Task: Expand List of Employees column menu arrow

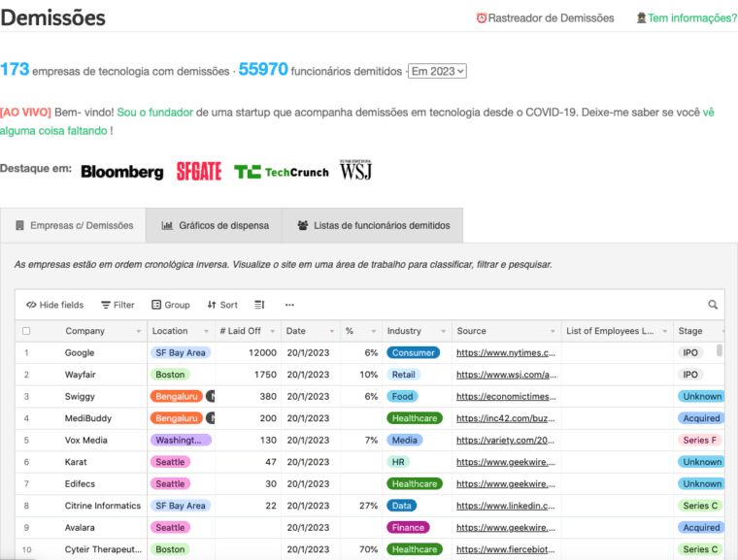Action: pos(664,331)
